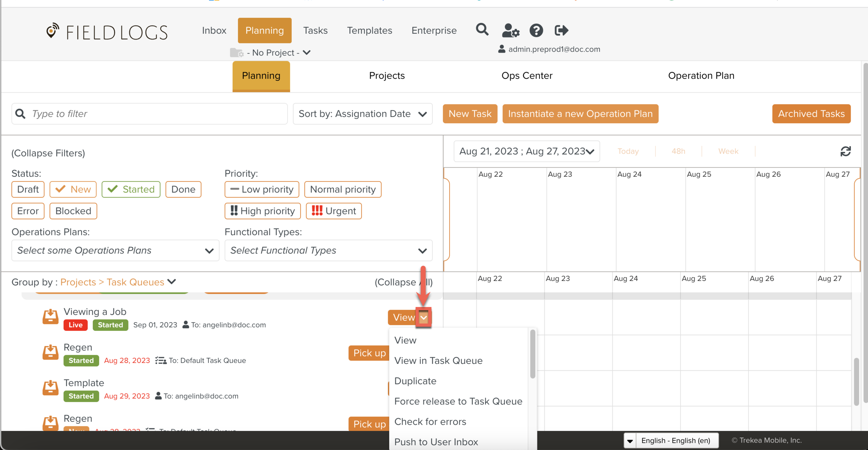Select Duplicate from the context menu
868x450 pixels.
pos(415,381)
